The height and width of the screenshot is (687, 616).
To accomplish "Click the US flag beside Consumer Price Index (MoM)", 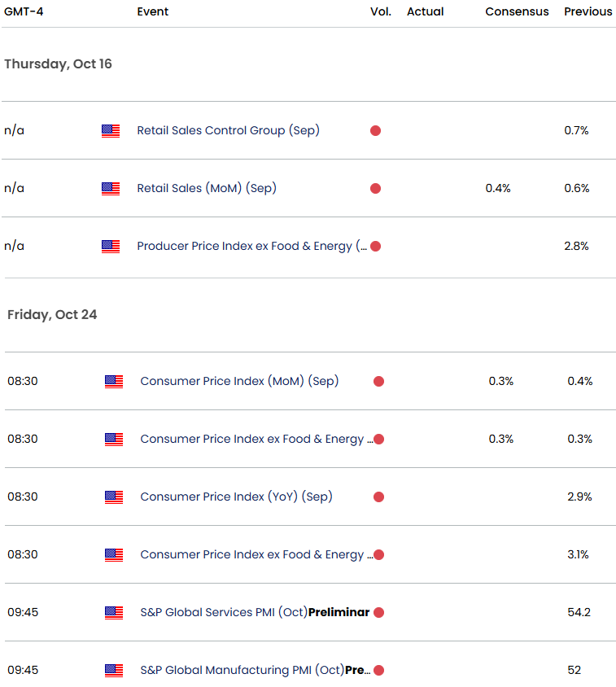I will (114, 381).
